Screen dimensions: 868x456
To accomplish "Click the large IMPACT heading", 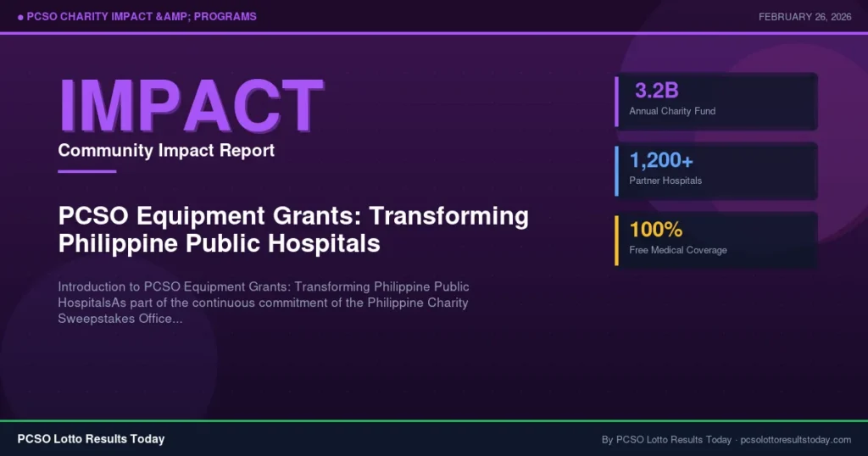I will 191,107.
